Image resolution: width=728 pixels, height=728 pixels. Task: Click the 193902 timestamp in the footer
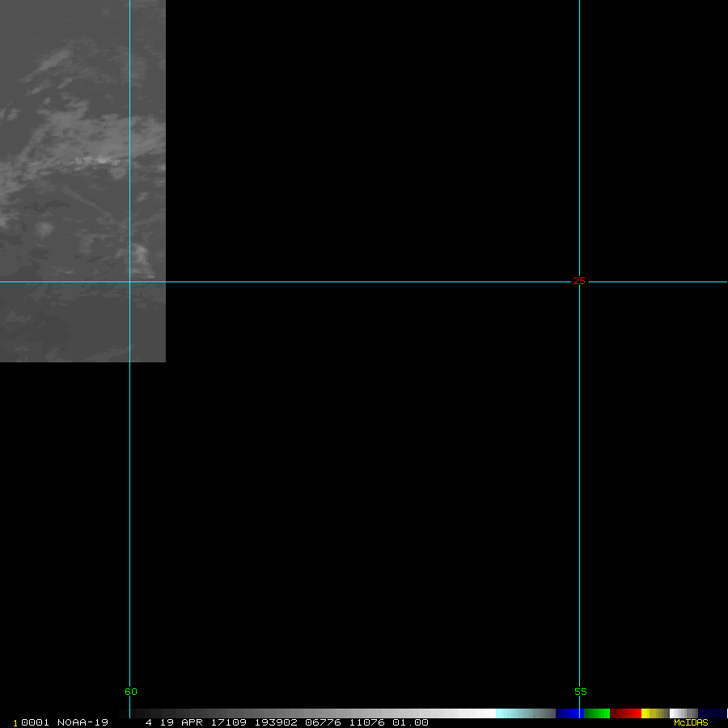(x=276, y=722)
